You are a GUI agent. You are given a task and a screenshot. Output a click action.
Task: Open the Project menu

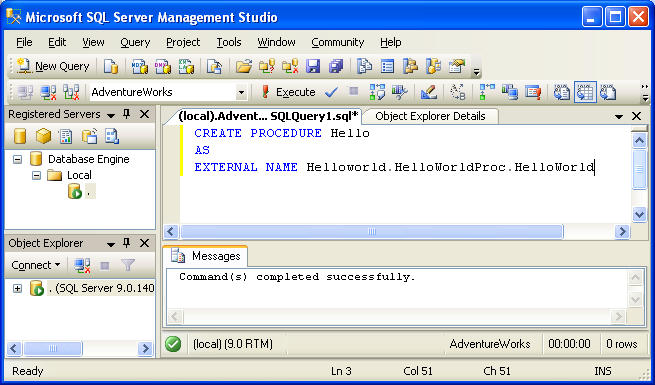click(183, 42)
